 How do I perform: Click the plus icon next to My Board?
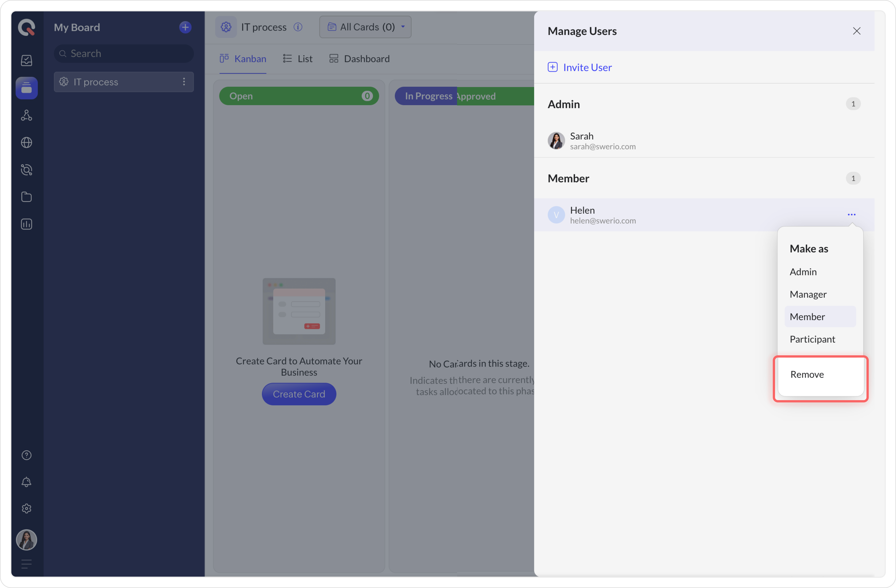point(185,27)
